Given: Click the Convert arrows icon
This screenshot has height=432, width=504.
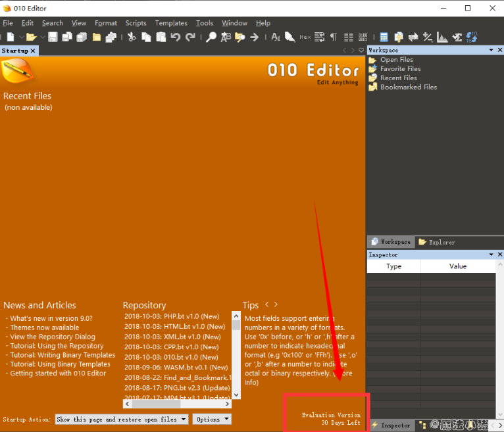Looking at the screenshot, I should pos(413,37).
